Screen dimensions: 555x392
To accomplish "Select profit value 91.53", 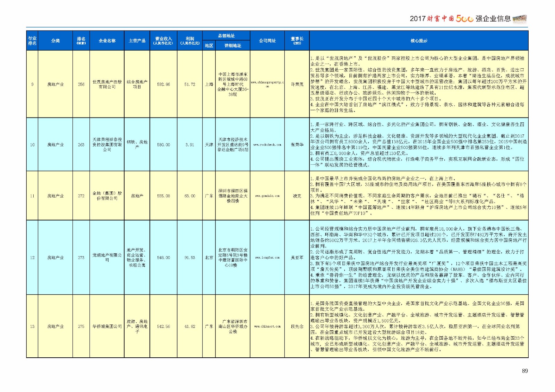I will coord(190,258).
